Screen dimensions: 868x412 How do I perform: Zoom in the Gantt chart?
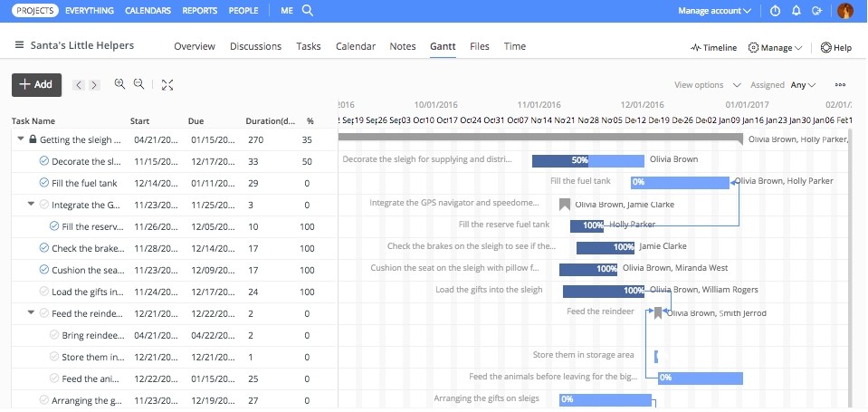click(x=119, y=83)
